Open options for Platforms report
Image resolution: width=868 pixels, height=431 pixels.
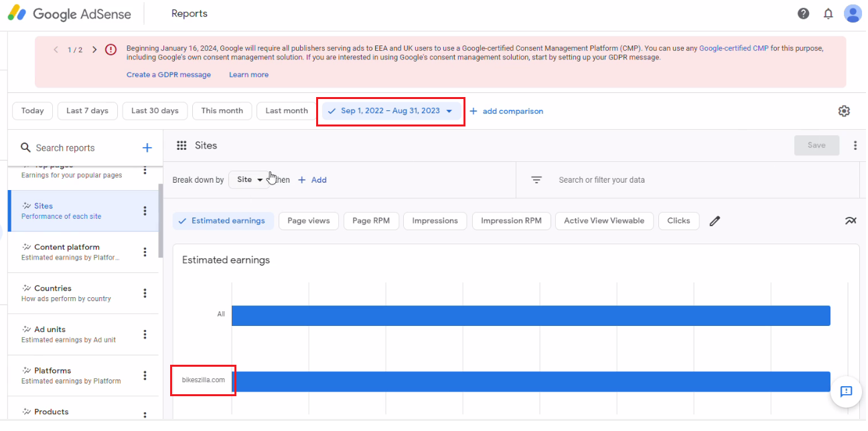pos(145,375)
